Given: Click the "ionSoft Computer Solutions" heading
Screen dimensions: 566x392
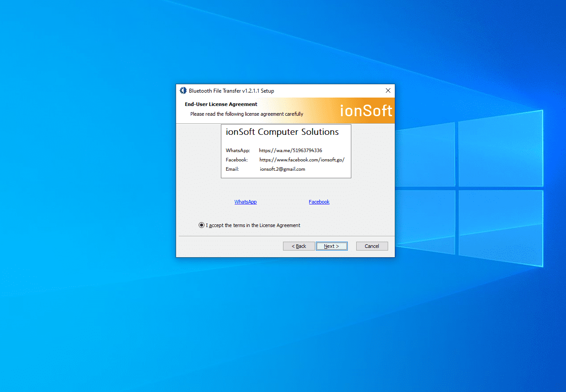Looking at the screenshot, I should [x=282, y=132].
